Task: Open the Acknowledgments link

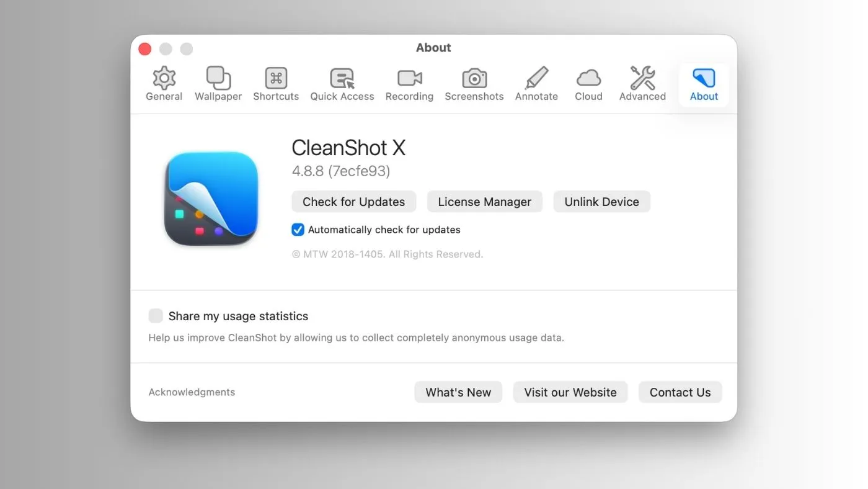Action: (x=192, y=392)
